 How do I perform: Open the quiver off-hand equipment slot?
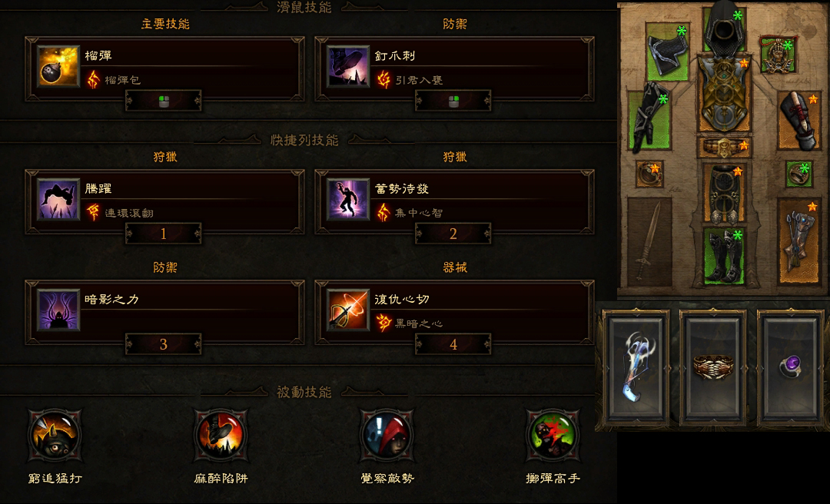(799, 241)
